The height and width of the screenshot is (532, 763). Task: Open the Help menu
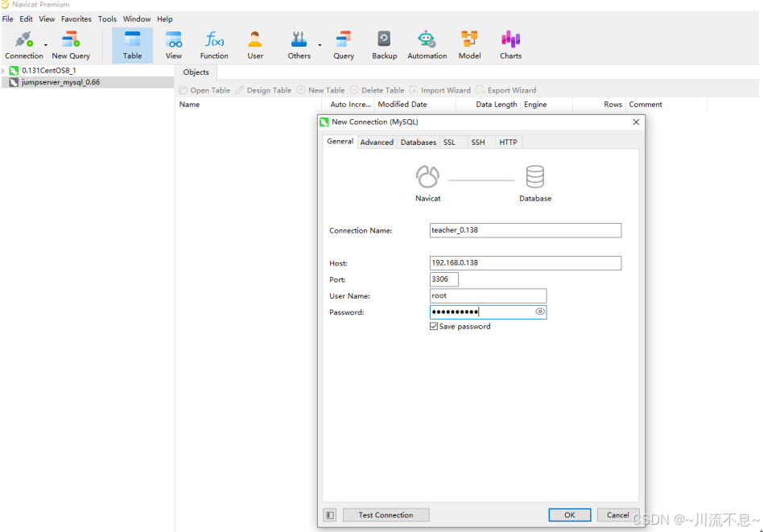click(164, 19)
